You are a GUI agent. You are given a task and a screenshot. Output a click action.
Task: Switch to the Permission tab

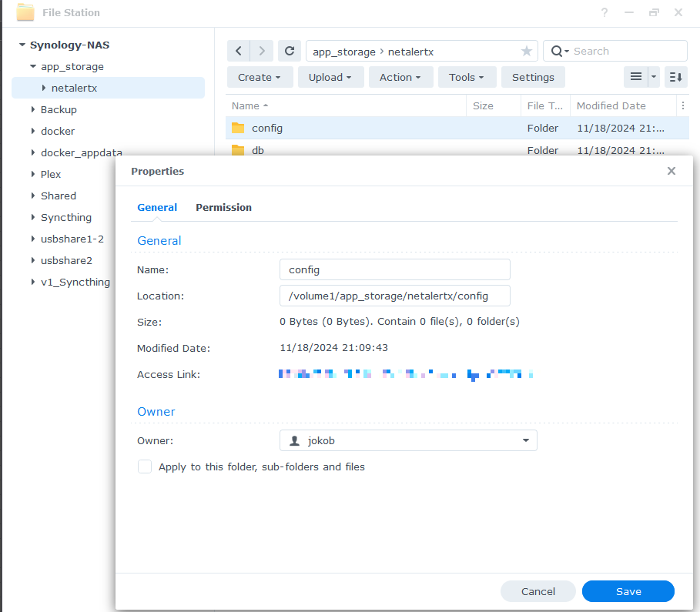[x=223, y=207]
